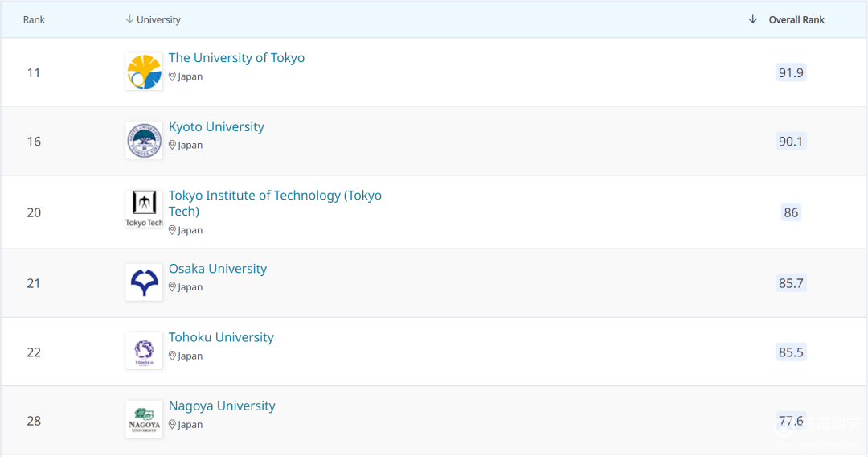The height and width of the screenshot is (457, 868).
Task: Click the location pin under Kyoto University
Action: point(172,145)
